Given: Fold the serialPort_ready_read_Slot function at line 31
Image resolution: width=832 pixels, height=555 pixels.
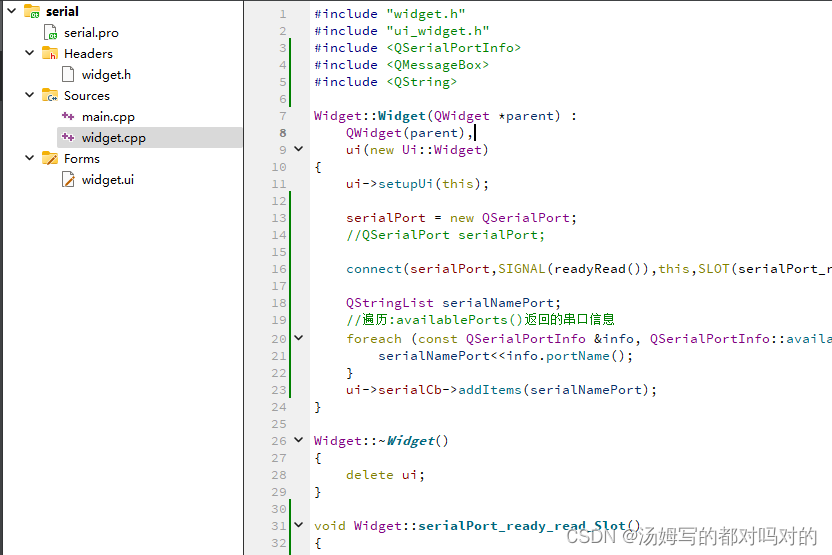Looking at the screenshot, I should 299,525.
